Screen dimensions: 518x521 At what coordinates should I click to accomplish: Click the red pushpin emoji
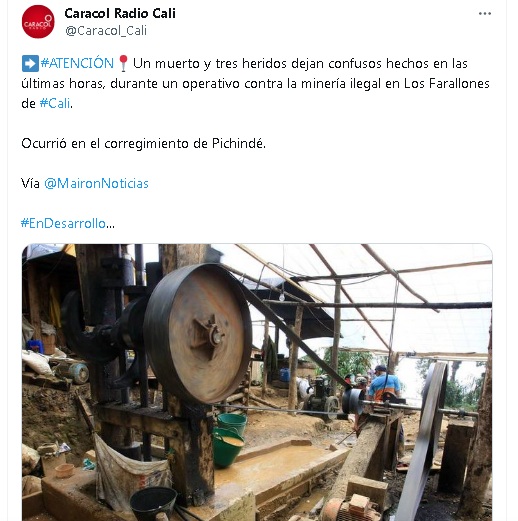click(x=123, y=63)
